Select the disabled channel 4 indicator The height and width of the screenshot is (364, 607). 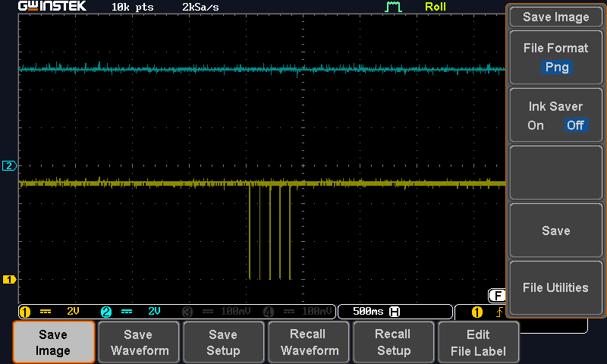pyautogui.click(x=269, y=312)
